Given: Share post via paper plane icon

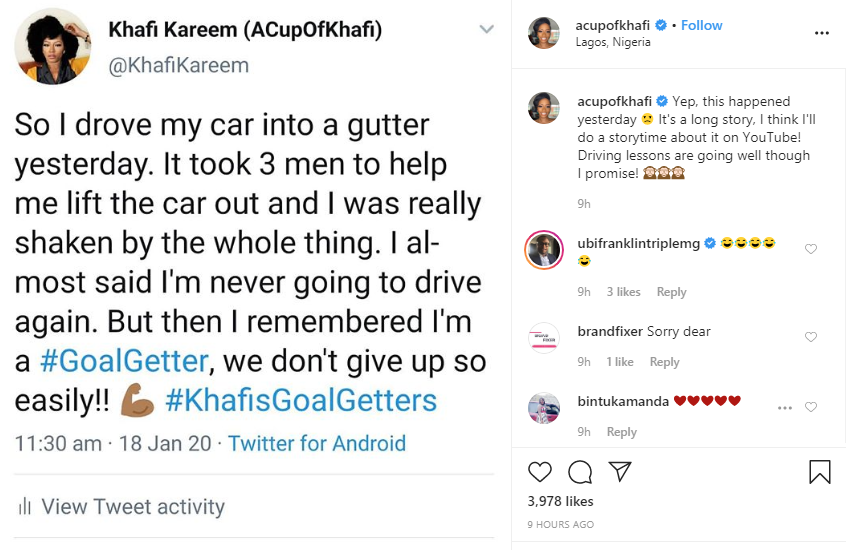Looking at the screenshot, I should point(620,471).
